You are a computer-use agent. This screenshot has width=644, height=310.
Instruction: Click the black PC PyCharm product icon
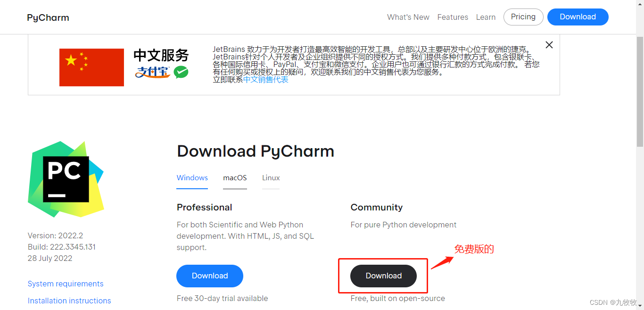tap(66, 179)
